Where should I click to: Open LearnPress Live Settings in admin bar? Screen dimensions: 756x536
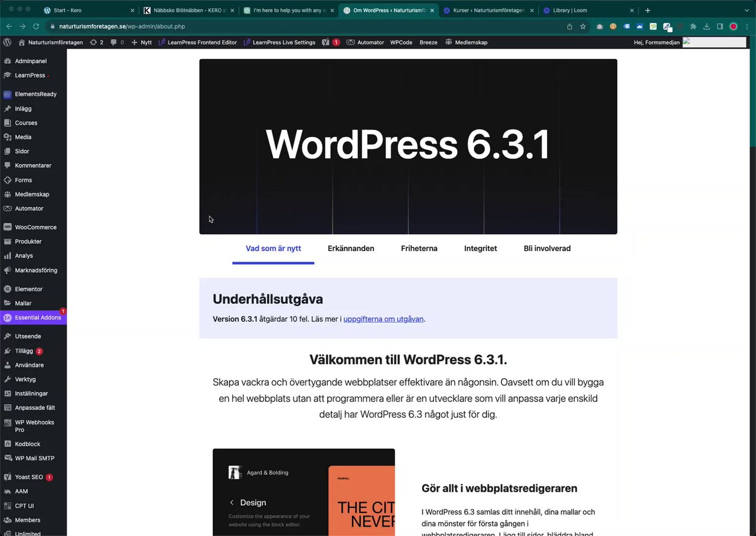point(279,43)
